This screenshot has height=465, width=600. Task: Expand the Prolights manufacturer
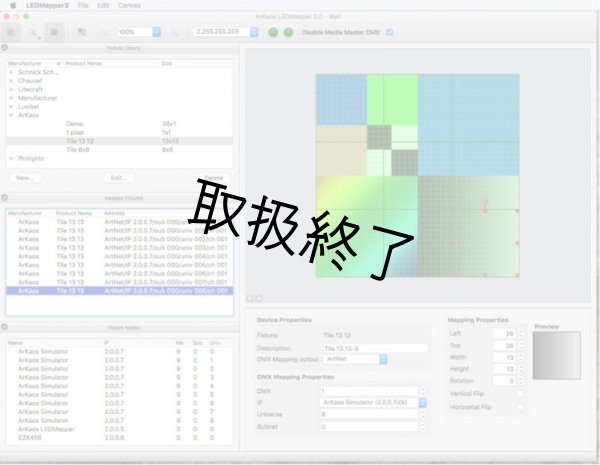pos(11,158)
